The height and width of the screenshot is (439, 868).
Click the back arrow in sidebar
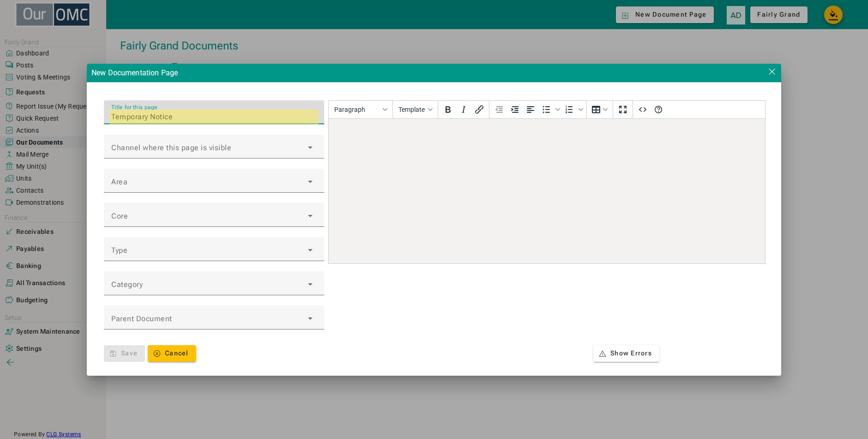[x=10, y=362]
